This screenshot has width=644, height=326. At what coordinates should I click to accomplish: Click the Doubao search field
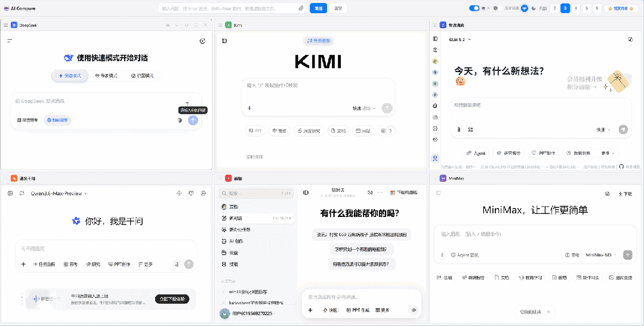(x=256, y=193)
